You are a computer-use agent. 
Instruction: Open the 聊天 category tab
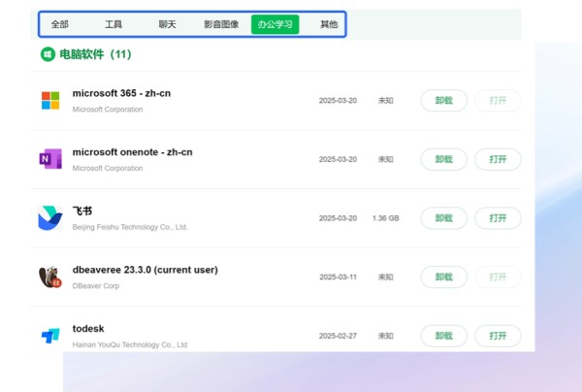[167, 24]
